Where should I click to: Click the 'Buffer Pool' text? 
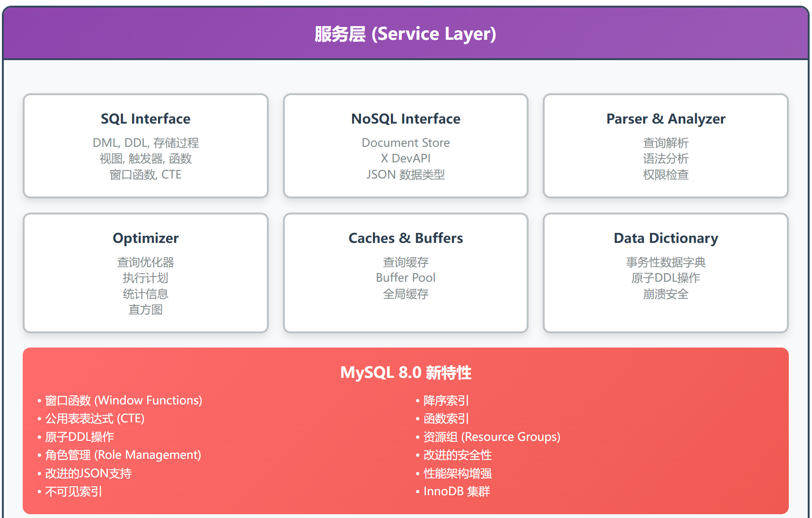(x=406, y=278)
